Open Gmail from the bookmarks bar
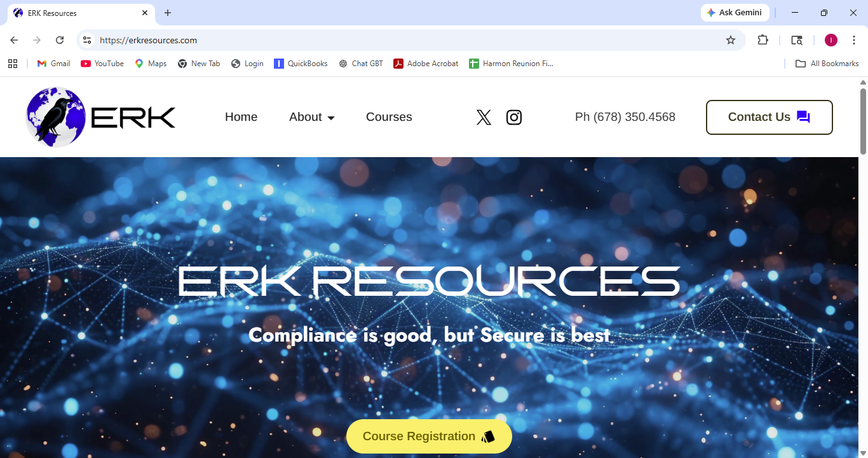Screen dimensions: 868x458 tap(53, 63)
